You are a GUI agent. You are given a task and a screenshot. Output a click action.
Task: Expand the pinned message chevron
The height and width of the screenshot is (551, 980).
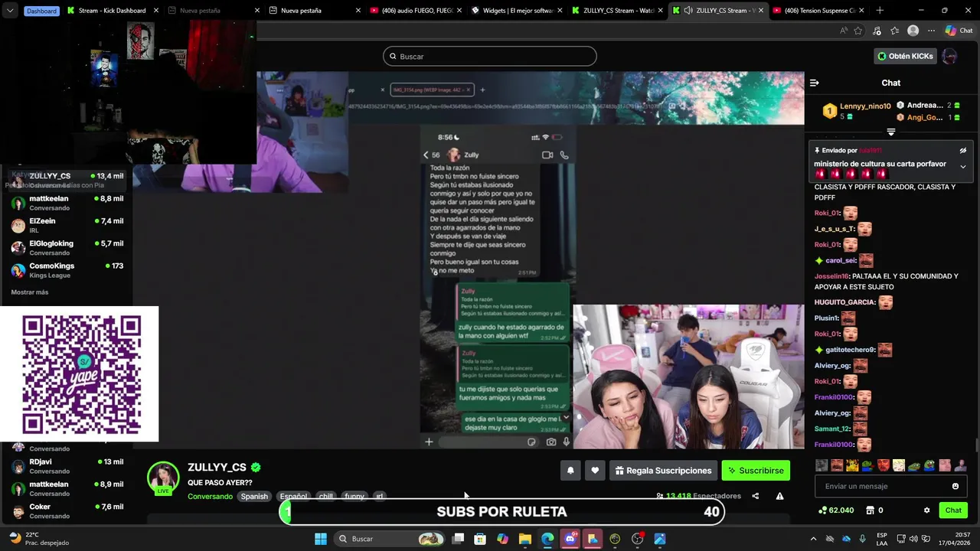(x=963, y=166)
